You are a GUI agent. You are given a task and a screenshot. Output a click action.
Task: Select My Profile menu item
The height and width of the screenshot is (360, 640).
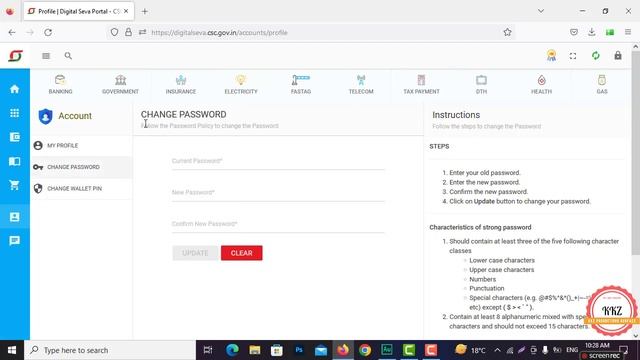coord(82,145)
